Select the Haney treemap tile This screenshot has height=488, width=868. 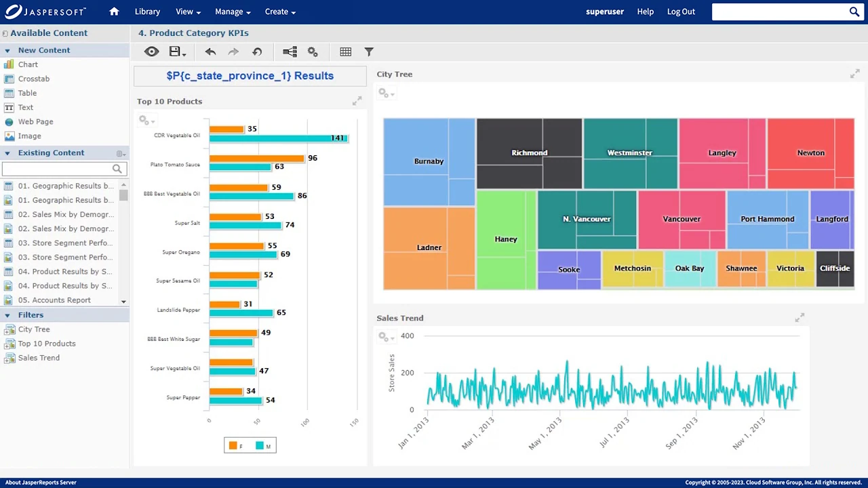coord(506,239)
